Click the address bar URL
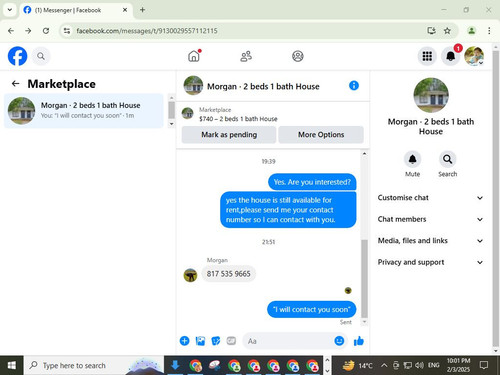 [x=147, y=31]
